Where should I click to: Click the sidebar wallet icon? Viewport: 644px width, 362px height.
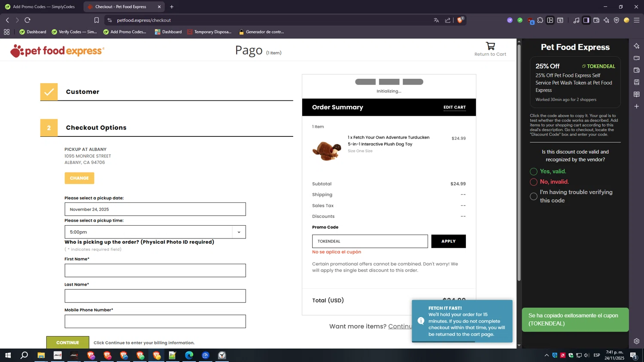(x=637, y=70)
